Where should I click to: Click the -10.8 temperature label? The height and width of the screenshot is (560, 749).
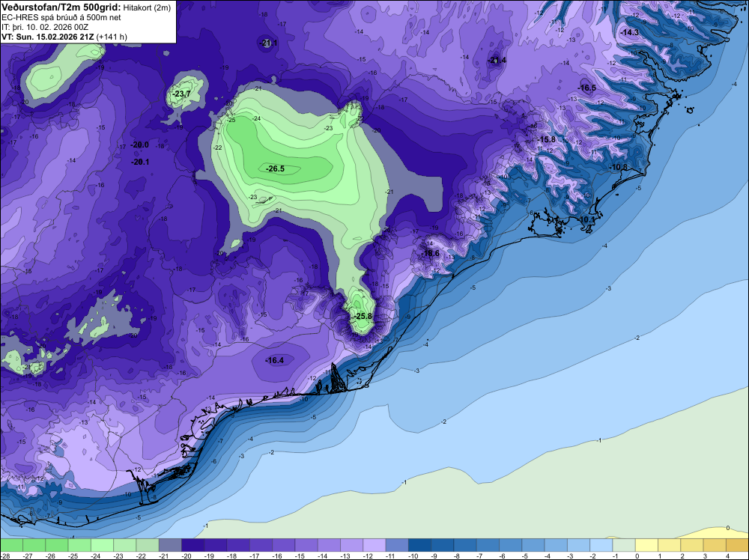point(619,167)
